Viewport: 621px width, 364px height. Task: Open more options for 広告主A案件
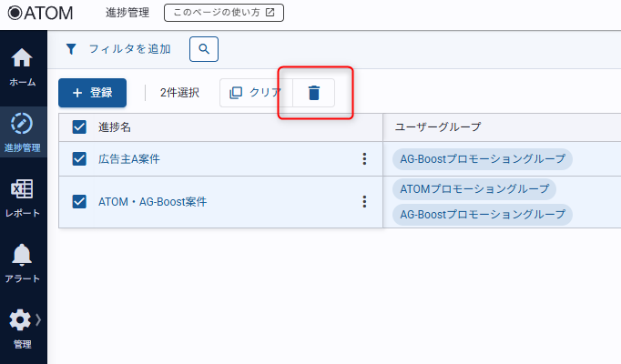[364, 159]
